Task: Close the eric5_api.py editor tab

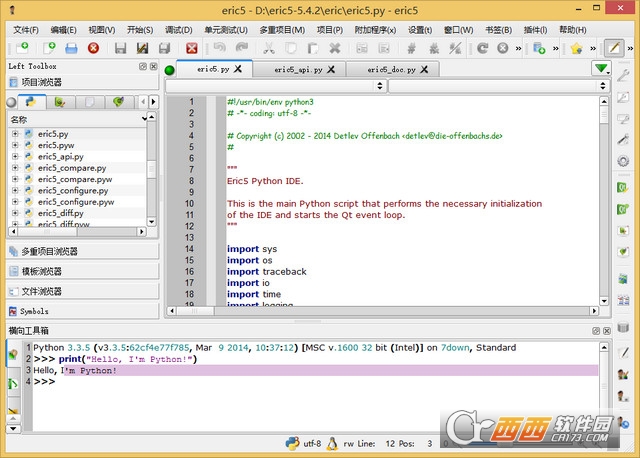Action: [329, 70]
